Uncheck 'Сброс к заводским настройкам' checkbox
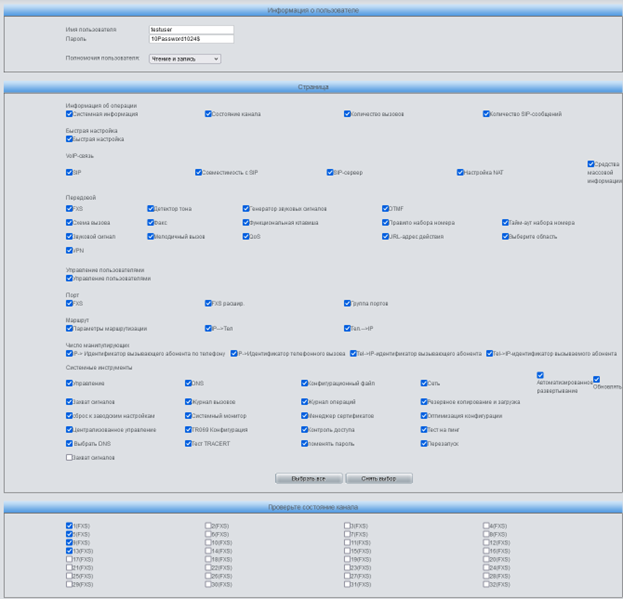 click(69, 416)
